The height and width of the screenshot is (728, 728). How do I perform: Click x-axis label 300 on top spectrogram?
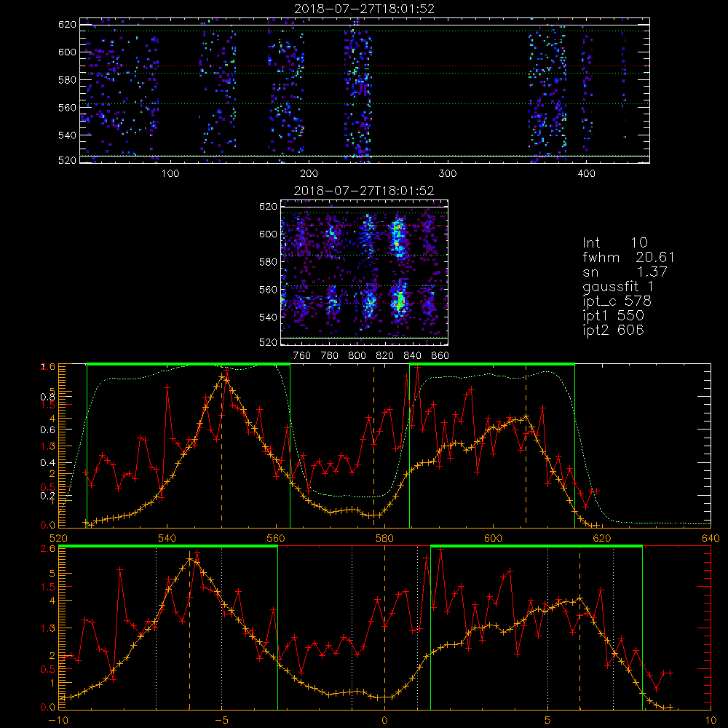(x=448, y=174)
